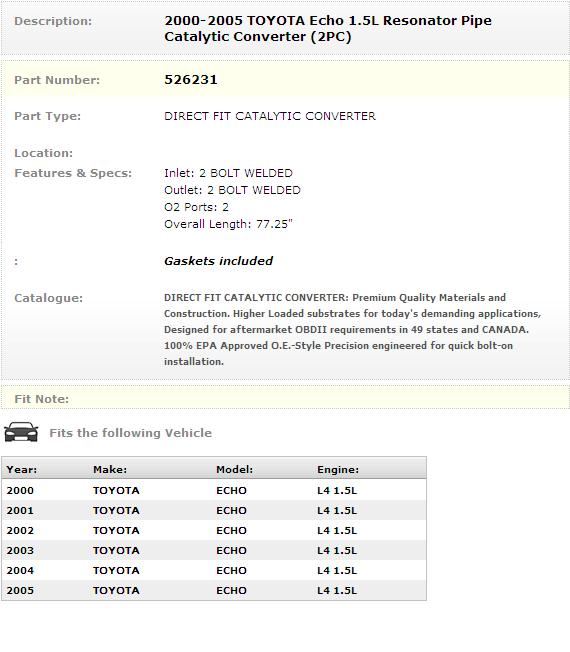This screenshot has height=652, width=570.
Task: Click the 2005 row's L4 1.5L engine
Action: [x=337, y=590]
